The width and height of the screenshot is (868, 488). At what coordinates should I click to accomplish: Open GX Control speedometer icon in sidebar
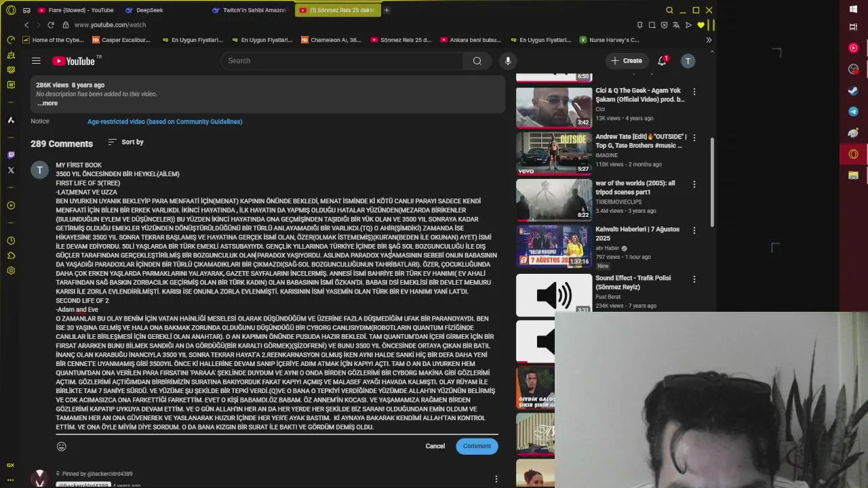pos(11,40)
